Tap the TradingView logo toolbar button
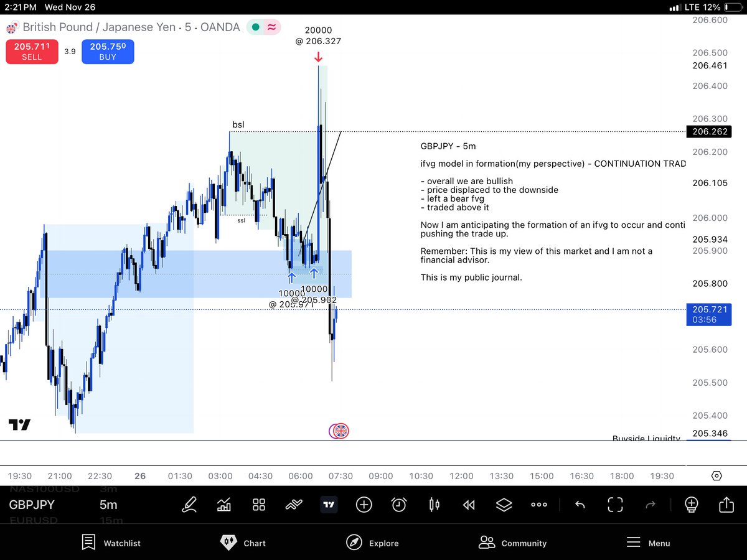Viewport: 747px width, 560px height. pos(329,505)
